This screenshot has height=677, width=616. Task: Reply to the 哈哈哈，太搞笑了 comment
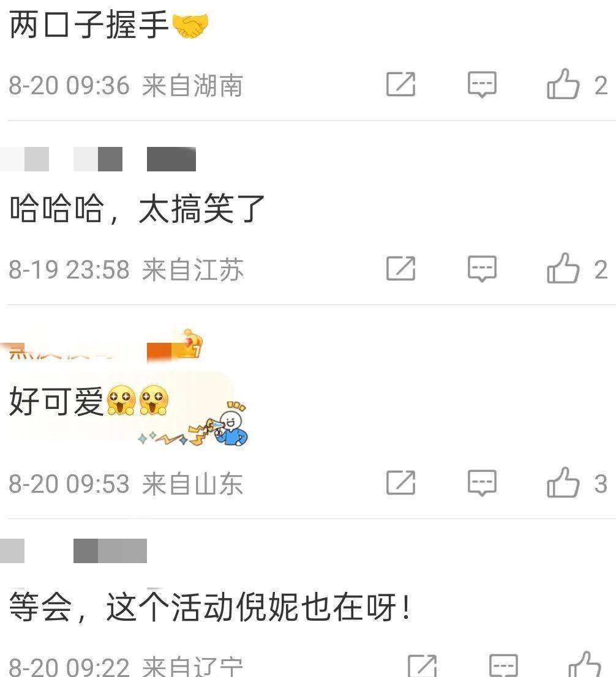tap(482, 269)
